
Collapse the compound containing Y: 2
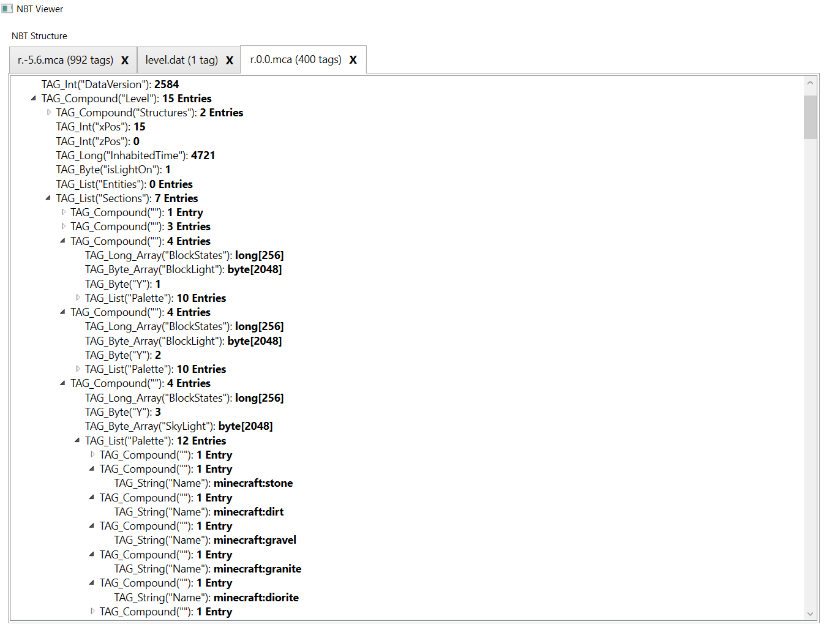[62, 312]
